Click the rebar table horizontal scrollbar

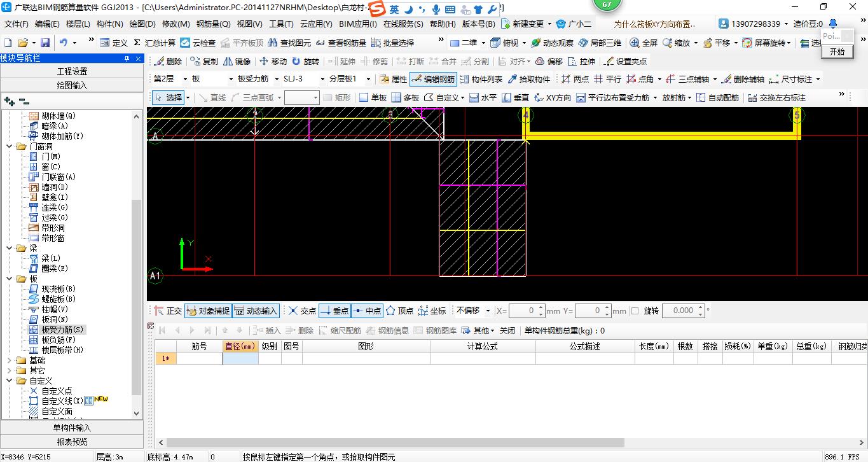point(396,443)
